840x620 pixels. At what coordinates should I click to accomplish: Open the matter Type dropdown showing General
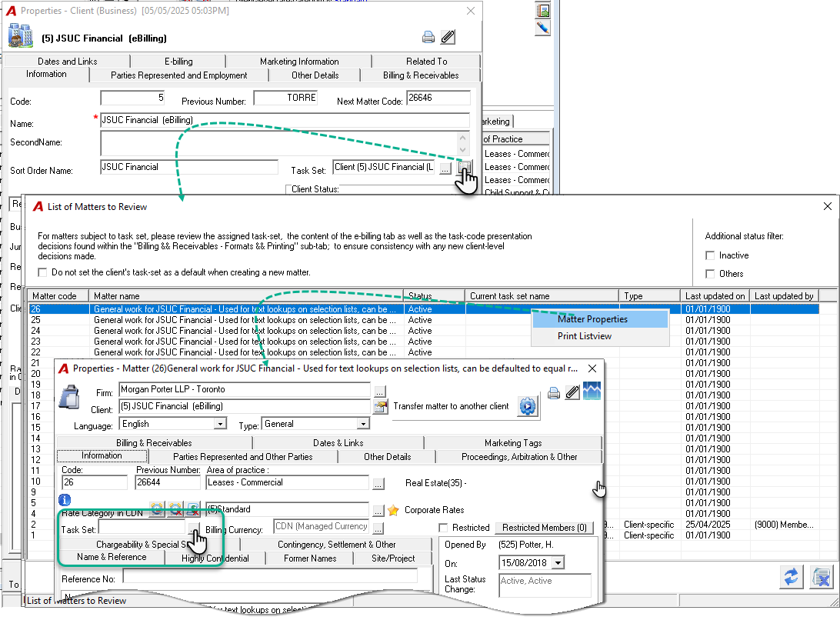363,424
